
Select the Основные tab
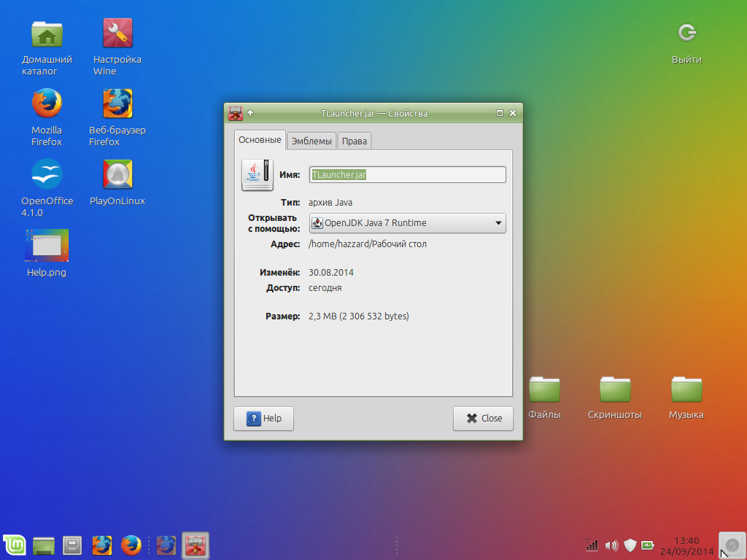click(x=260, y=140)
